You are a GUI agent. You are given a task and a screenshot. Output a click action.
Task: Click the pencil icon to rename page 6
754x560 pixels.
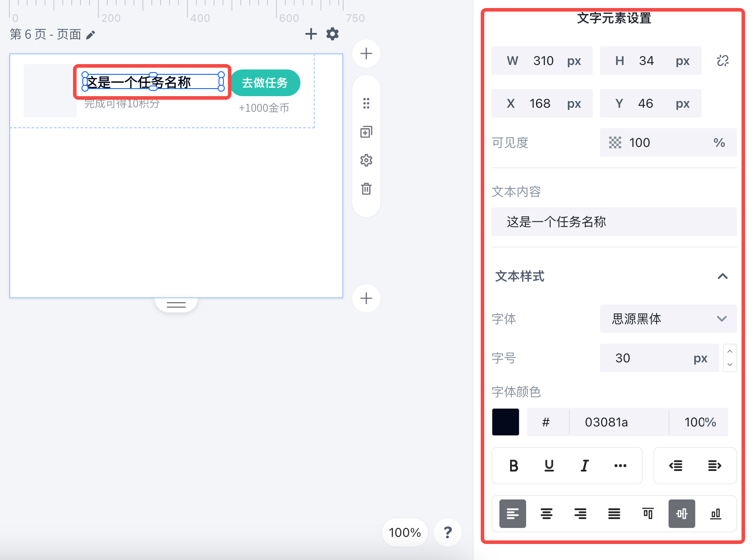(90, 35)
